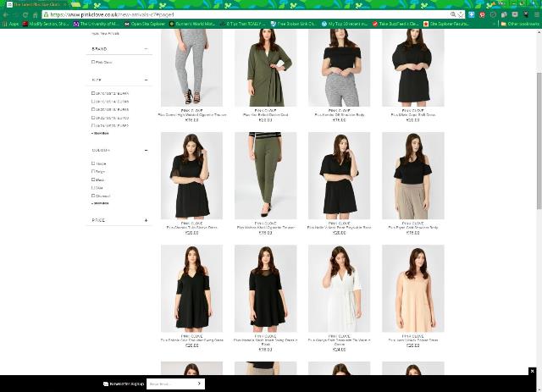Viewport: 542px width, 392px height.
Task: Collapse the Brand filter section
Action: [147, 49]
